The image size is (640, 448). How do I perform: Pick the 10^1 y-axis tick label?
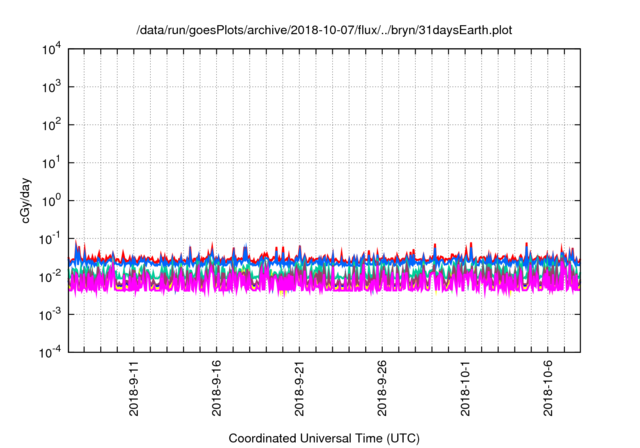coord(51,162)
